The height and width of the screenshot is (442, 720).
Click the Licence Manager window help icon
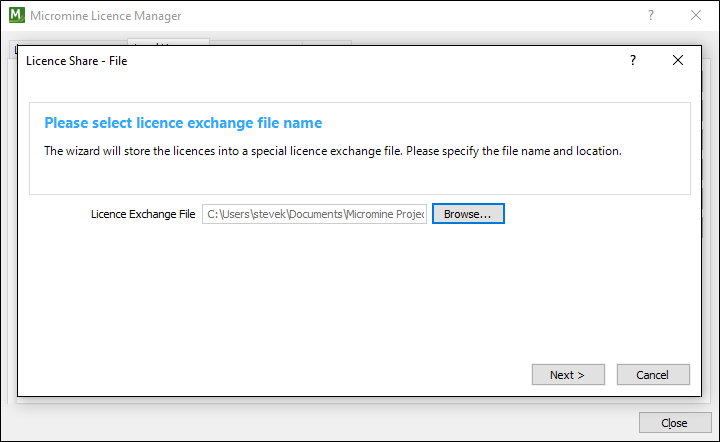point(651,16)
